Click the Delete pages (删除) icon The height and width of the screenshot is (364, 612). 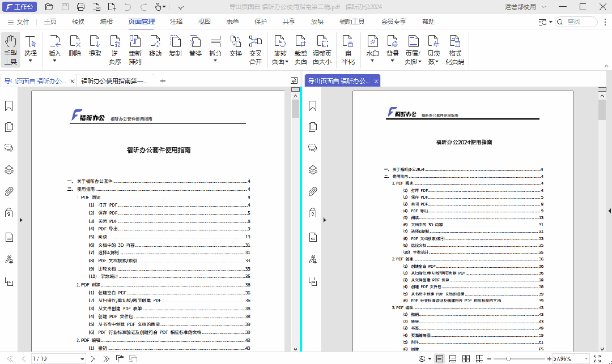click(x=75, y=45)
